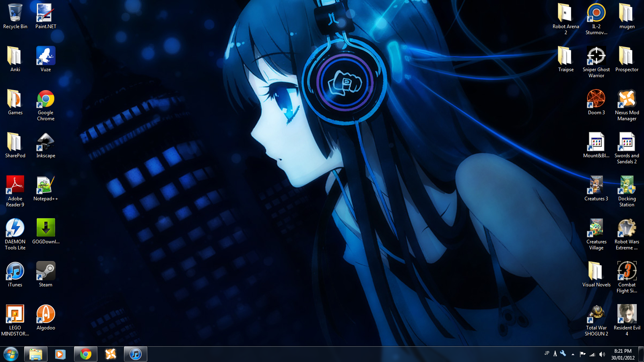This screenshot has height=362, width=644.
Task: Launch Paint.NET from the desktop
Action: coord(45,16)
